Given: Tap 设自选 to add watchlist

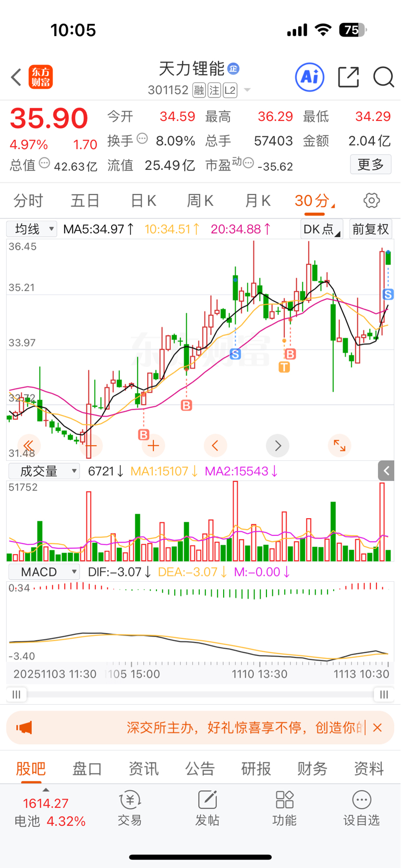Looking at the screenshot, I should click(x=361, y=809).
